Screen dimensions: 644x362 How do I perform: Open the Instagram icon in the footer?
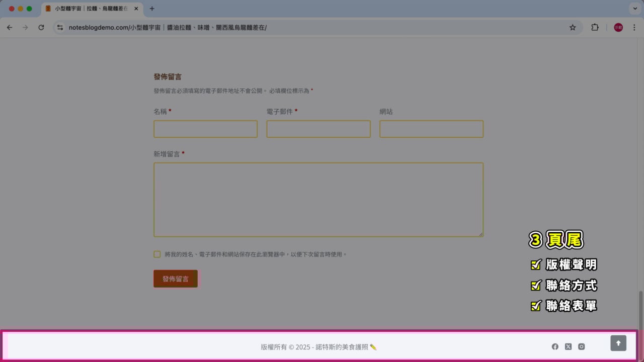581,346
